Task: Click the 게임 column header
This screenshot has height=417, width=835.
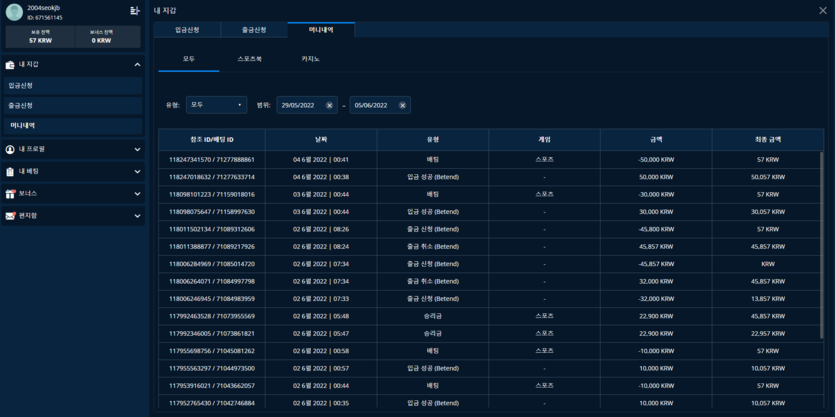Action: (544, 140)
